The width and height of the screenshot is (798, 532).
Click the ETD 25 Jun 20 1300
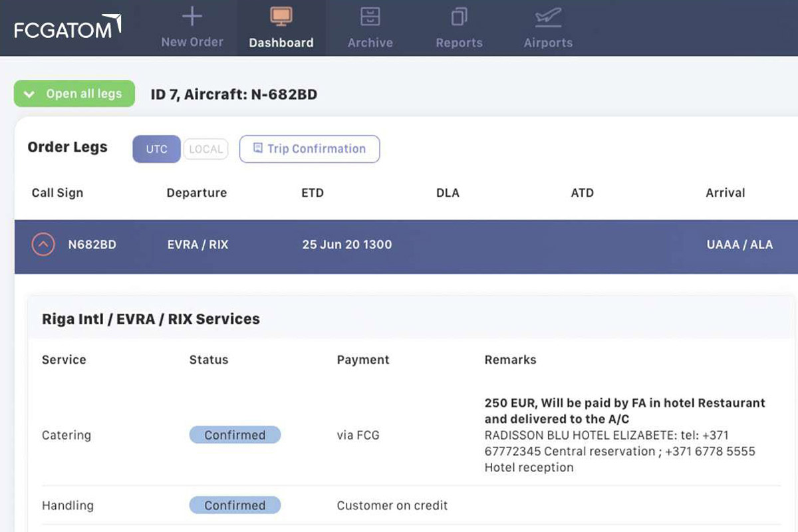click(x=346, y=245)
